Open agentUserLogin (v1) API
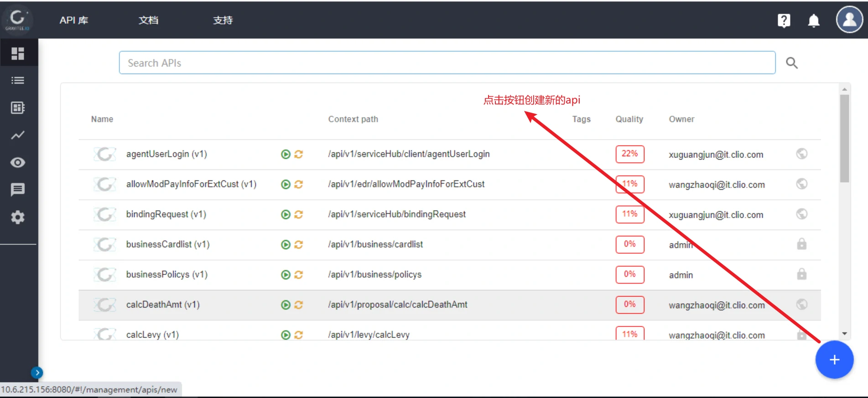868x398 pixels. click(166, 154)
